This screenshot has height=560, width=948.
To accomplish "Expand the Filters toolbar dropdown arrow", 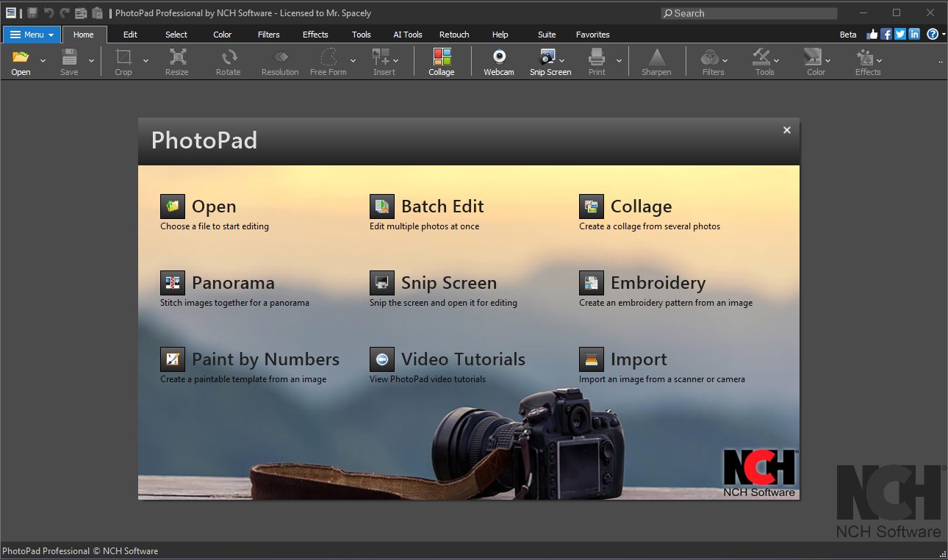I will [725, 61].
